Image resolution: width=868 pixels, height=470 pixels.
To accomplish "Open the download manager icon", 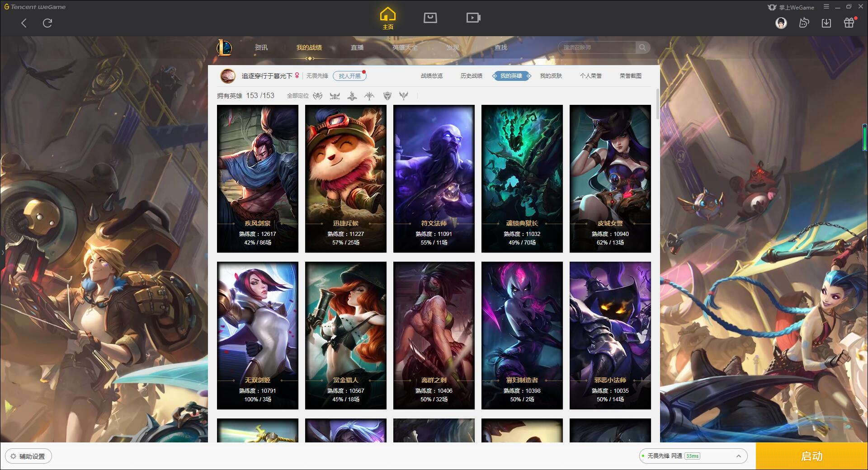I will point(826,23).
